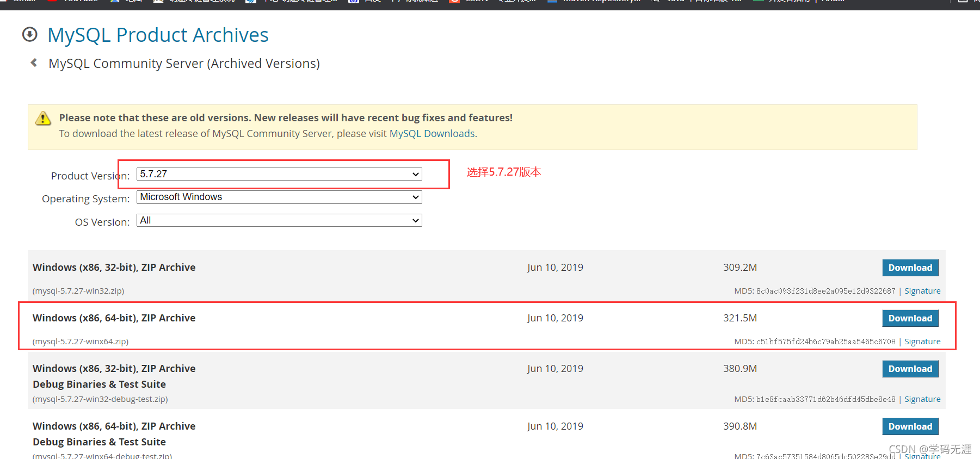This screenshot has width=980, height=459.
Task: Follow the MySQL Downloads link in the notice
Action: coord(432,134)
